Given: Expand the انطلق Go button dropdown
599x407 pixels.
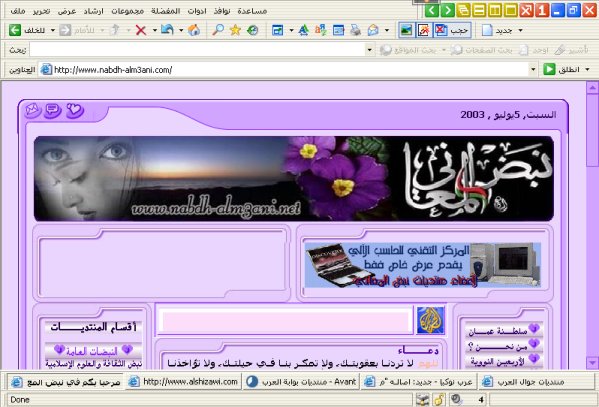Looking at the screenshot, I should 587,69.
